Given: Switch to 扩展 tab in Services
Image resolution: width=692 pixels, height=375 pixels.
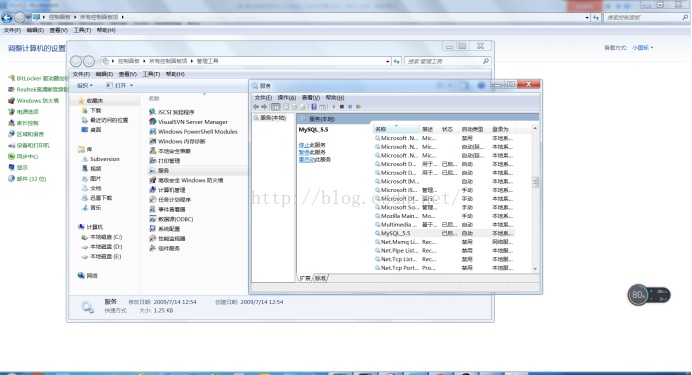Looking at the screenshot, I should tap(305, 278).
